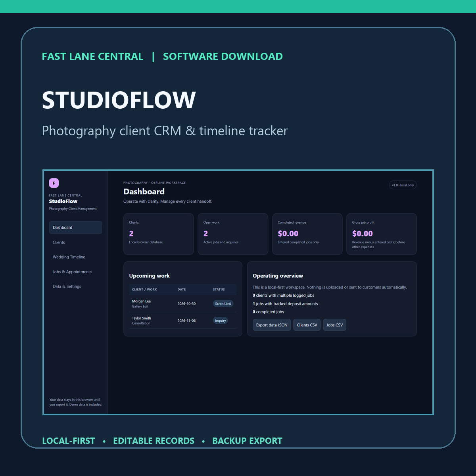Click the STATUS column header
The image size is (476, 476).
[x=219, y=290]
